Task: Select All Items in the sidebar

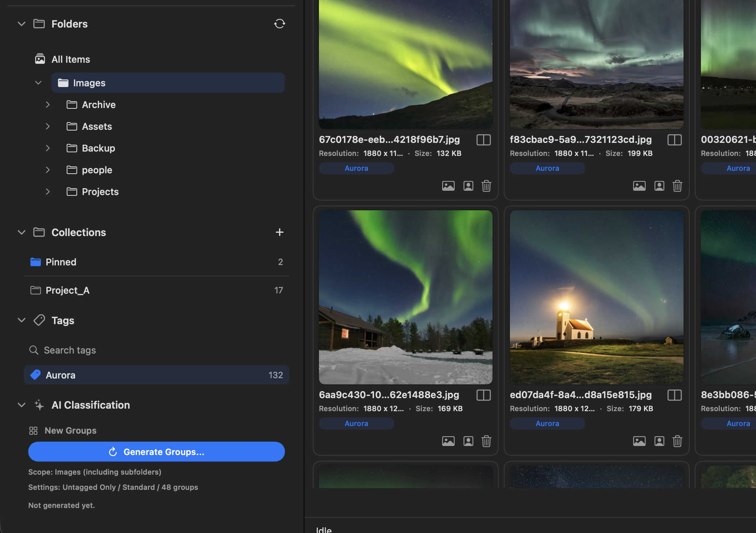Action: click(62, 59)
